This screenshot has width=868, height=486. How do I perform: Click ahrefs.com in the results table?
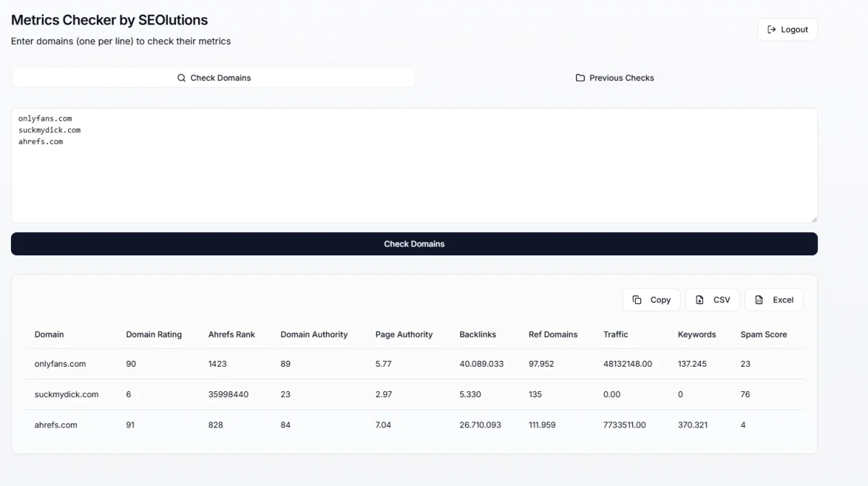56,425
